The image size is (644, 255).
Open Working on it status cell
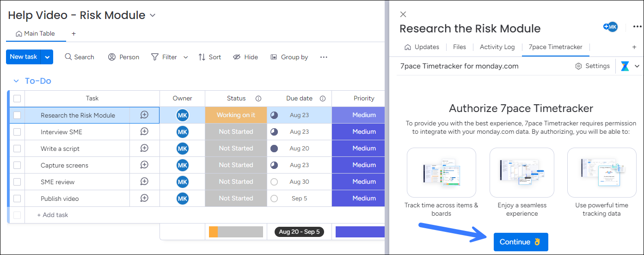(x=236, y=115)
